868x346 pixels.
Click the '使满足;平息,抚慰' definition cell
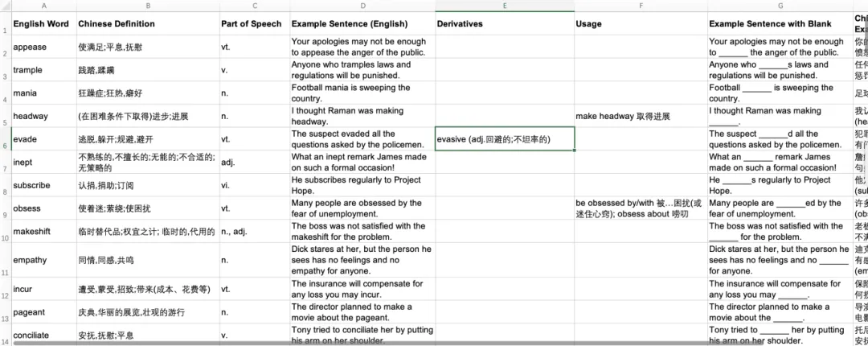[x=148, y=47]
